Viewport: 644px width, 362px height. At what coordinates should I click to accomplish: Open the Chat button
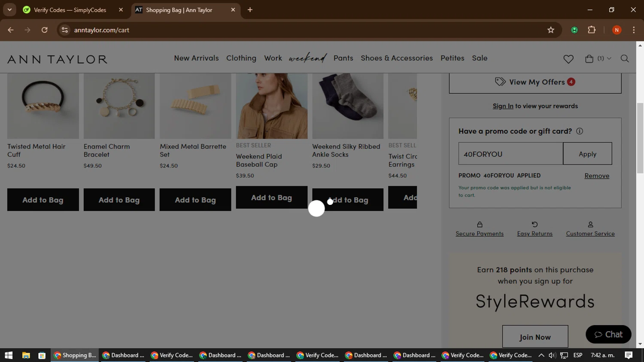tap(608, 334)
